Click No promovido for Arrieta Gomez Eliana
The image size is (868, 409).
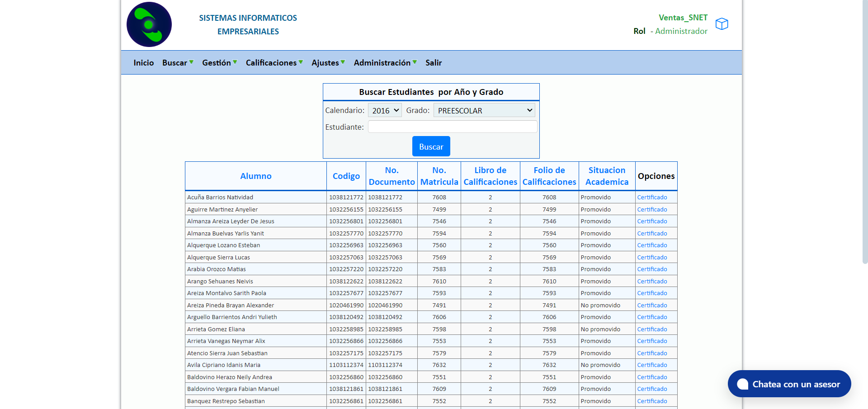click(600, 329)
